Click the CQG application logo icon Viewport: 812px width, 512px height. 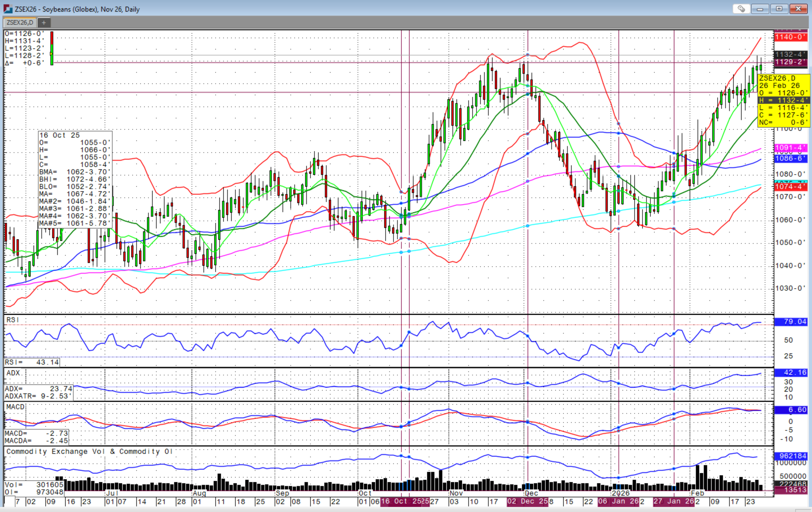coord(8,9)
